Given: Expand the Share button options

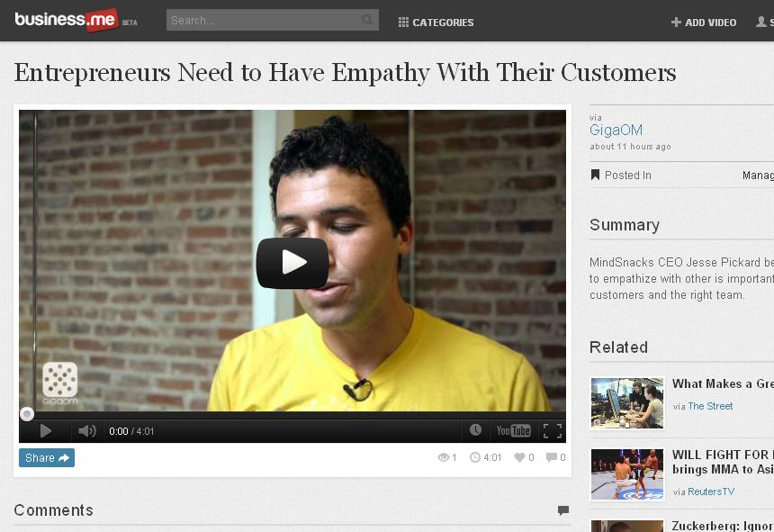Looking at the screenshot, I should (x=47, y=458).
